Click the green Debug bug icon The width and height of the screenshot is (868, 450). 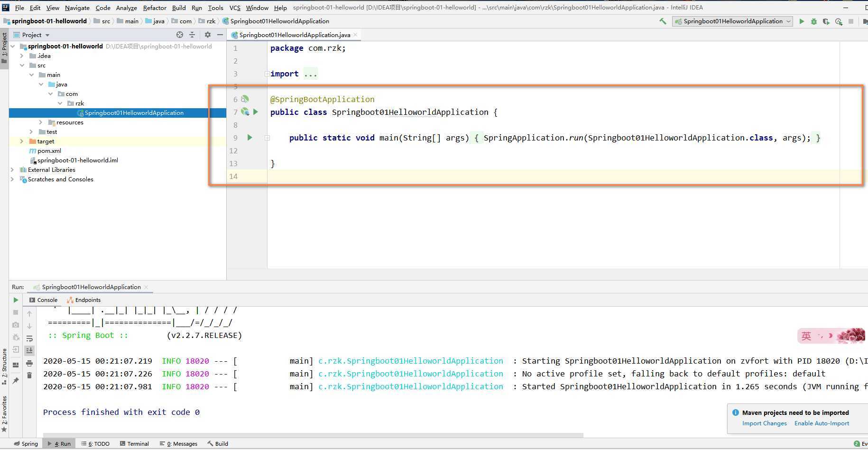pos(814,21)
